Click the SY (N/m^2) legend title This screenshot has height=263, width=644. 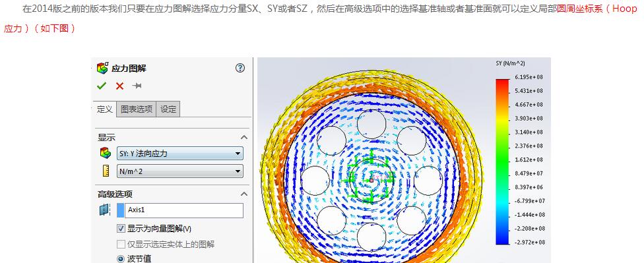pyautogui.click(x=510, y=63)
